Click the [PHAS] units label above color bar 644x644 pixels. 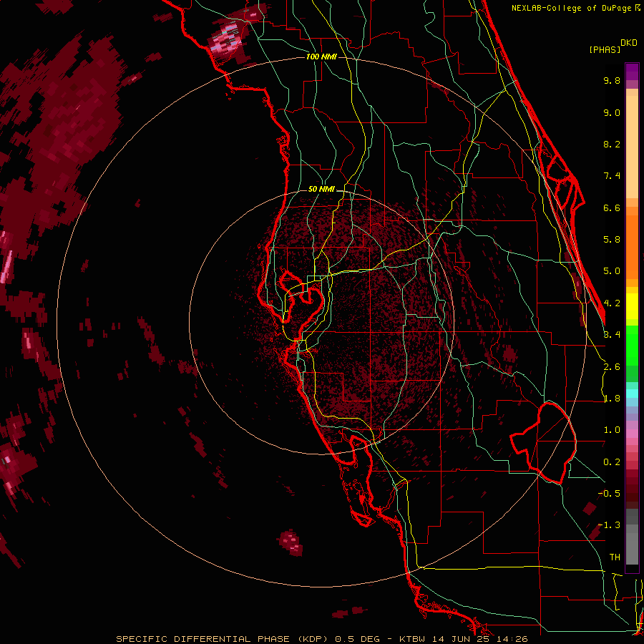pos(605,50)
